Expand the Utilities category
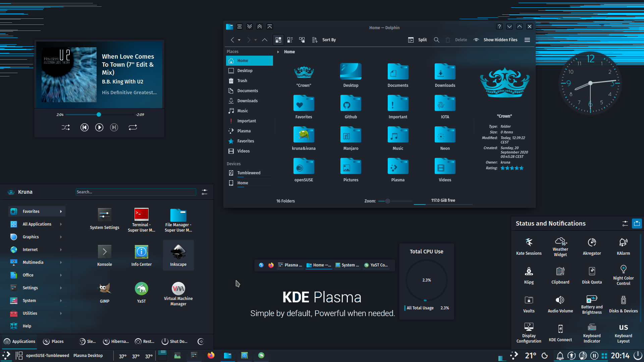The image size is (644, 362). click(37, 313)
